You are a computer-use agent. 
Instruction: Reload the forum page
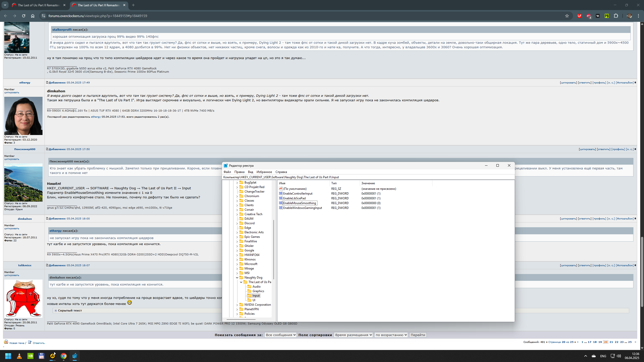[24, 16]
